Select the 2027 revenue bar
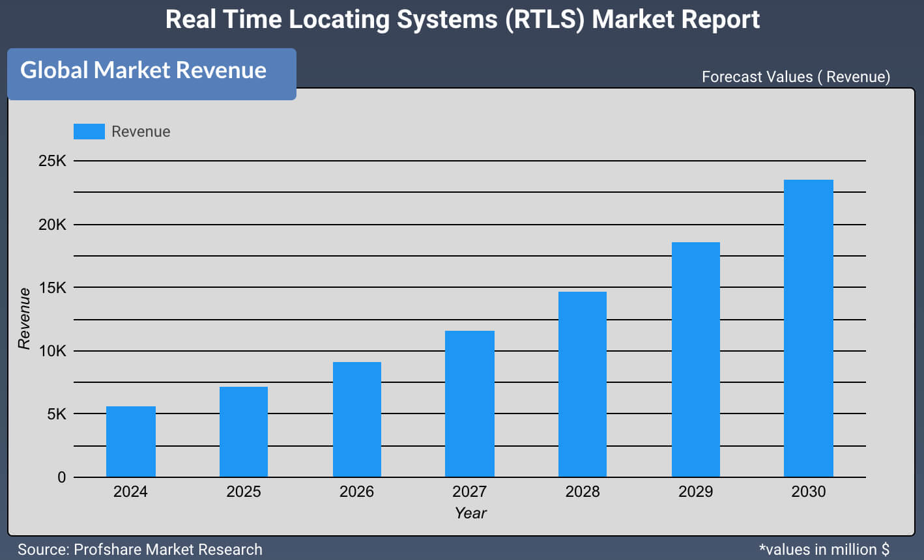This screenshot has width=924, height=560. point(470,404)
